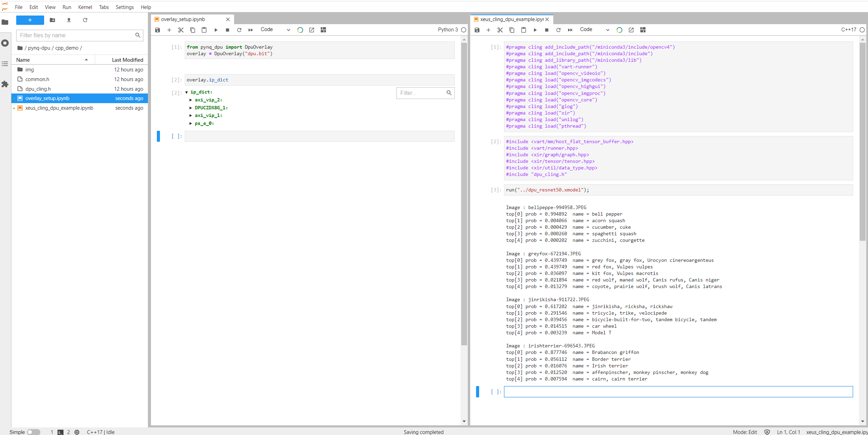Restart and run all in overlay_setup
This screenshot has width=868, height=435.
coord(251,30)
